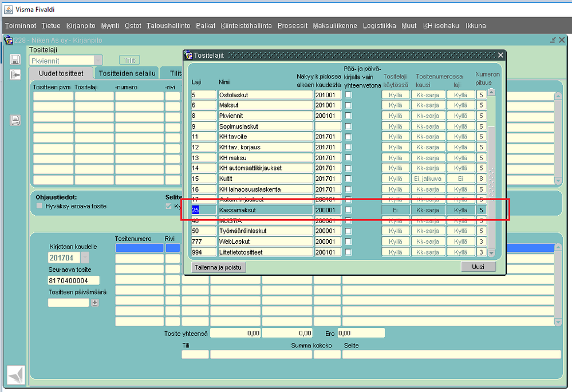
Task: Open the Toiminnot menu
Action: coord(21,26)
